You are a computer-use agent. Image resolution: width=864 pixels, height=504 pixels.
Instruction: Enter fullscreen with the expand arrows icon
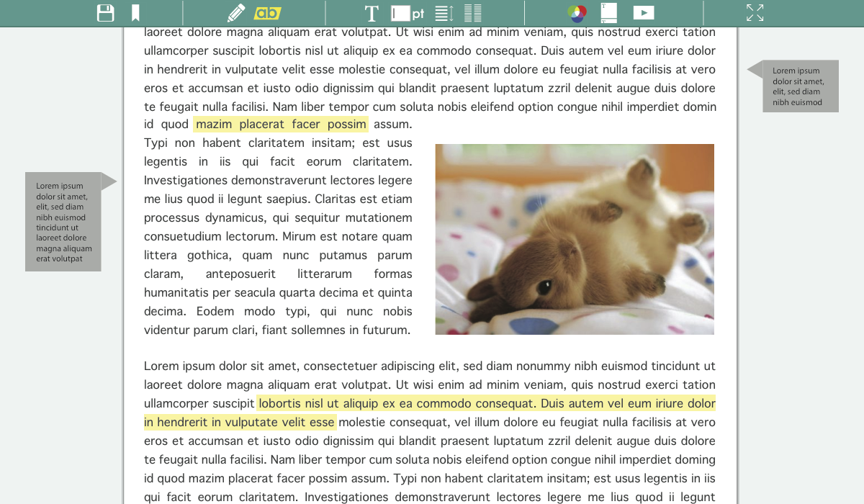coord(755,13)
